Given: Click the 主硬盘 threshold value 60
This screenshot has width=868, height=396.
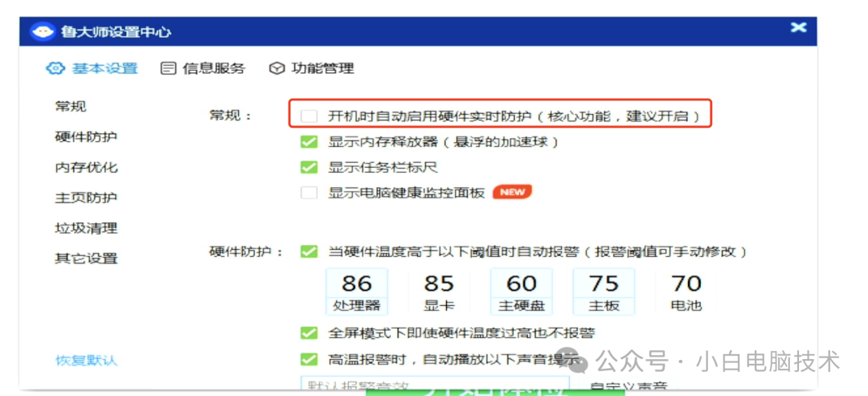Looking at the screenshot, I should point(522,284).
